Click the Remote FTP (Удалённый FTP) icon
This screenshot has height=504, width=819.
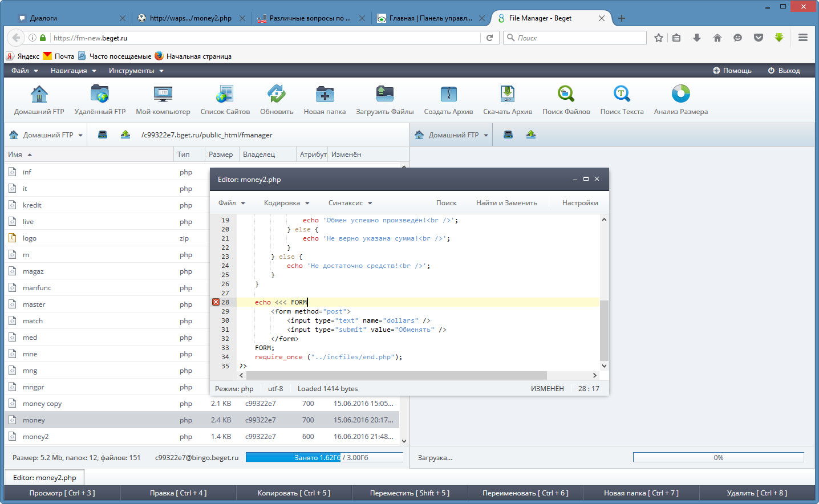coord(100,94)
